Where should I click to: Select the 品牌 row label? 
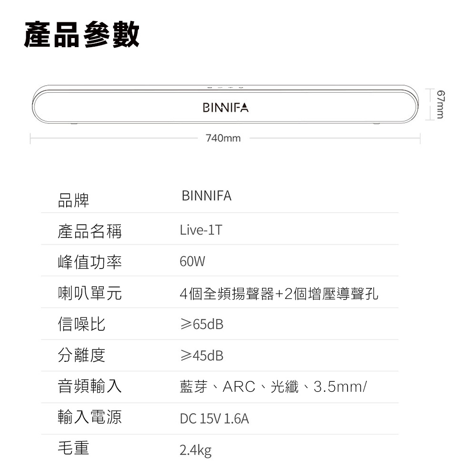coord(73,199)
